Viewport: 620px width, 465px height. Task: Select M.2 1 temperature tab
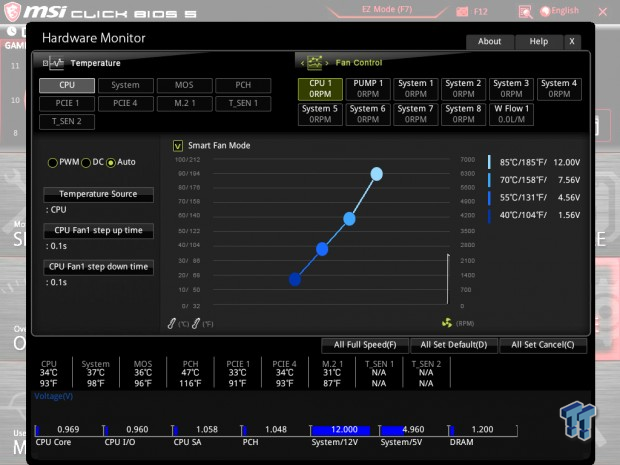coord(184,103)
